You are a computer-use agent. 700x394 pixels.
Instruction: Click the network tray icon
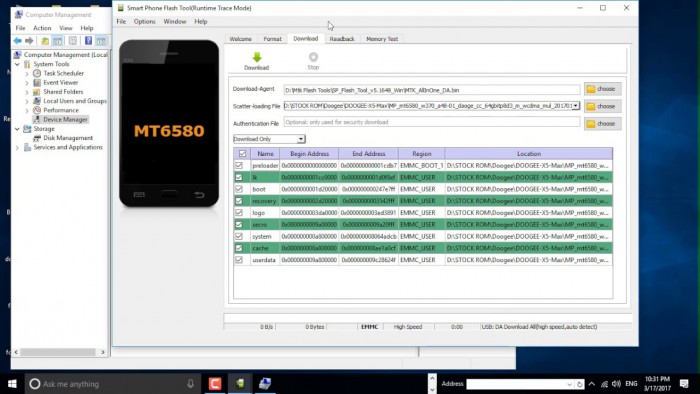tap(604, 384)
